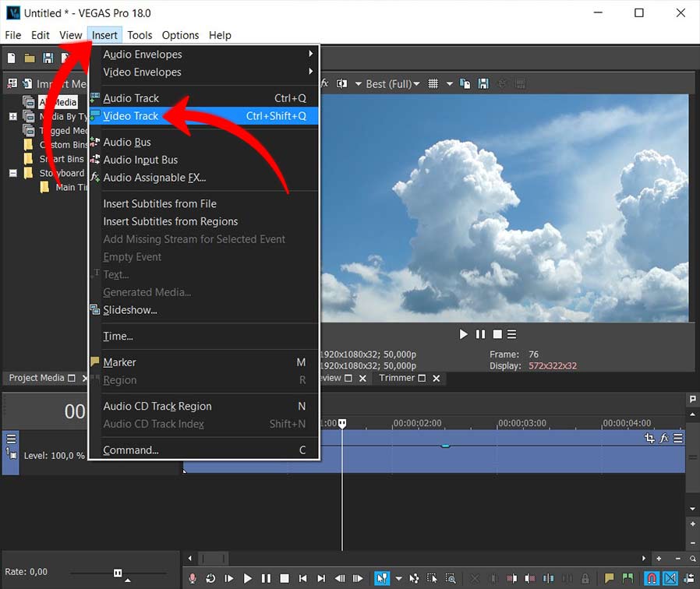700x589 pixels.
Task: Toggle the lock event icon
Action: coord(585,579)
